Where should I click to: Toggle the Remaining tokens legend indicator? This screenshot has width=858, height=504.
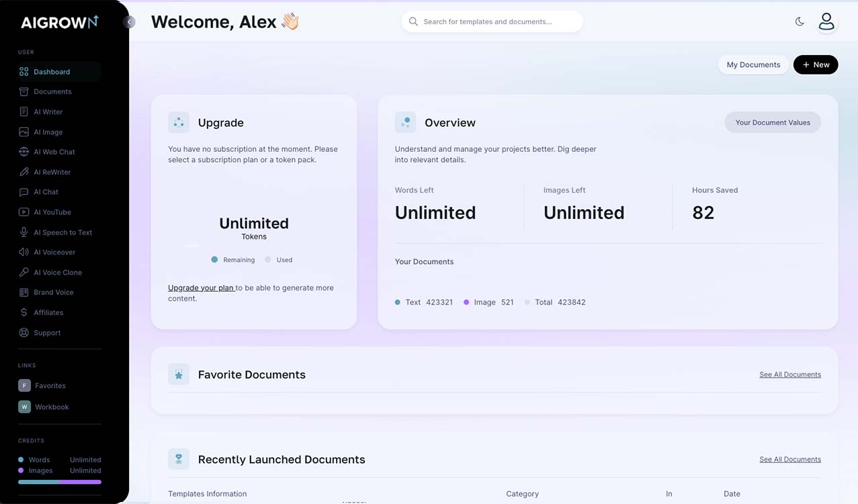coord(213,259)
